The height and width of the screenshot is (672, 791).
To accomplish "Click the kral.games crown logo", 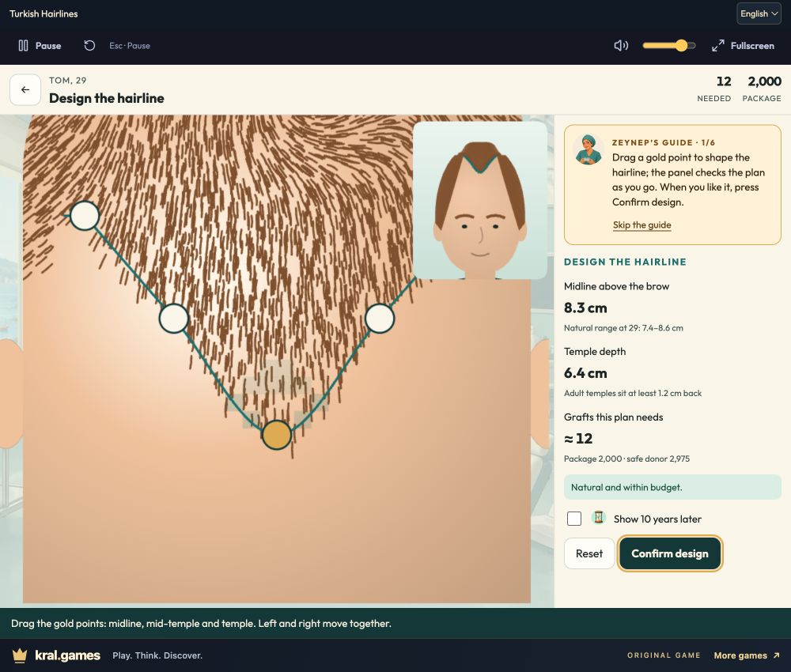I will coord(20,655).
